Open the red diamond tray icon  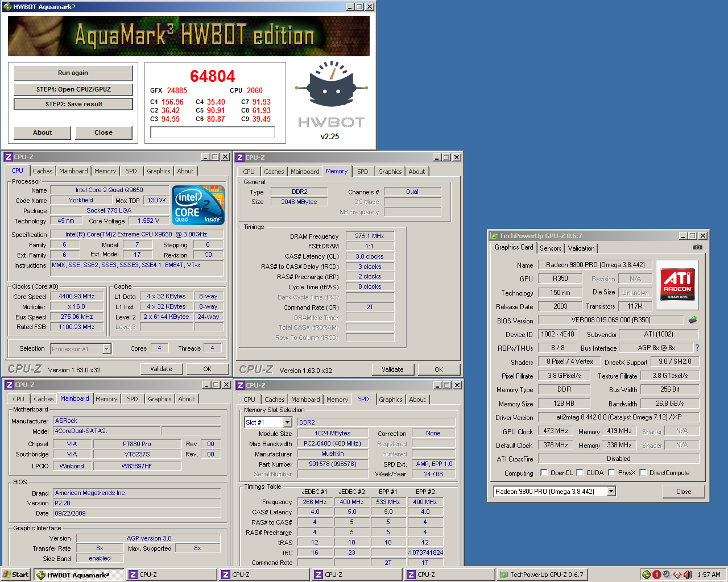click(677, 575)
